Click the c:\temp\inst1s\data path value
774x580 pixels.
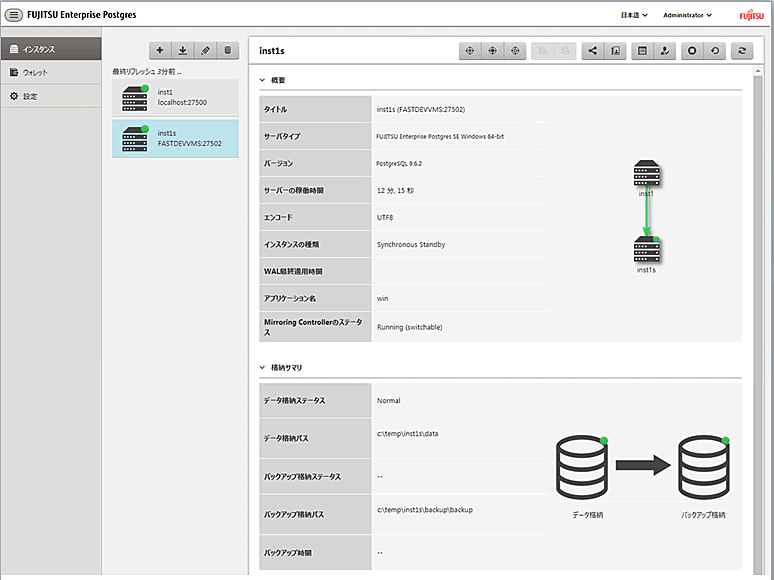point(408,434)
